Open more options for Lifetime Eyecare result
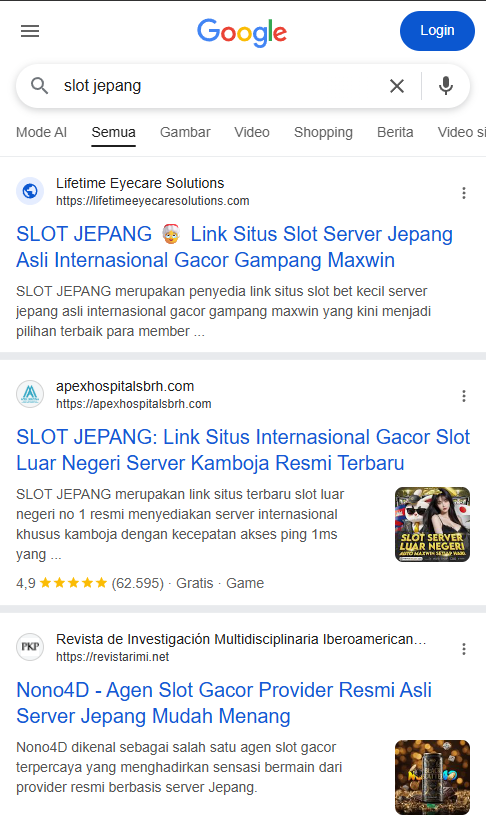 click(464, 193)
